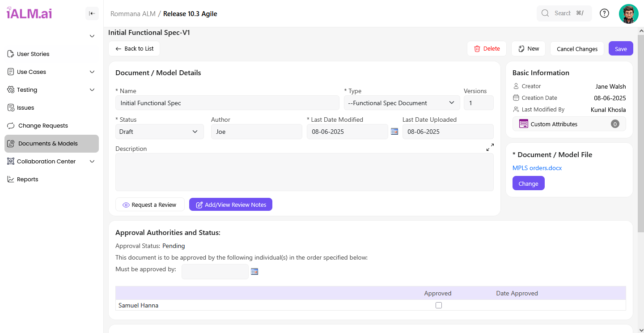The image size is (644, 333).
Task: Click the help question mark icon
Action: tap(604, 13)
